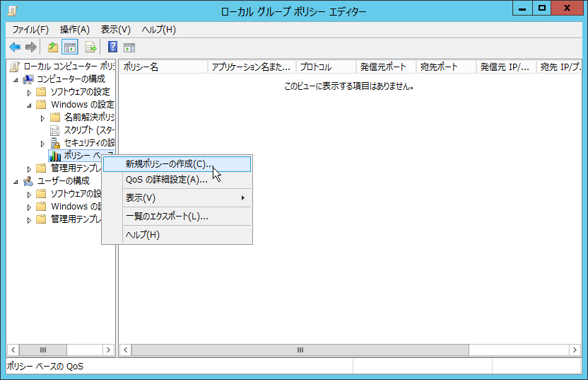588x380 pixels.
Task: Expand ソフトウェアの設定 under コンピューターの構成
Action: tap(29, 93)
